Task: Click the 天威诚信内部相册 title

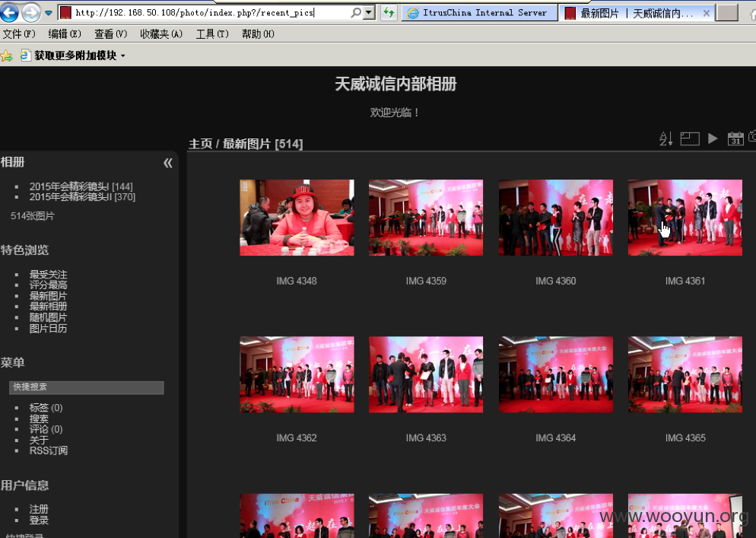Action: click(x=395, y=84)
